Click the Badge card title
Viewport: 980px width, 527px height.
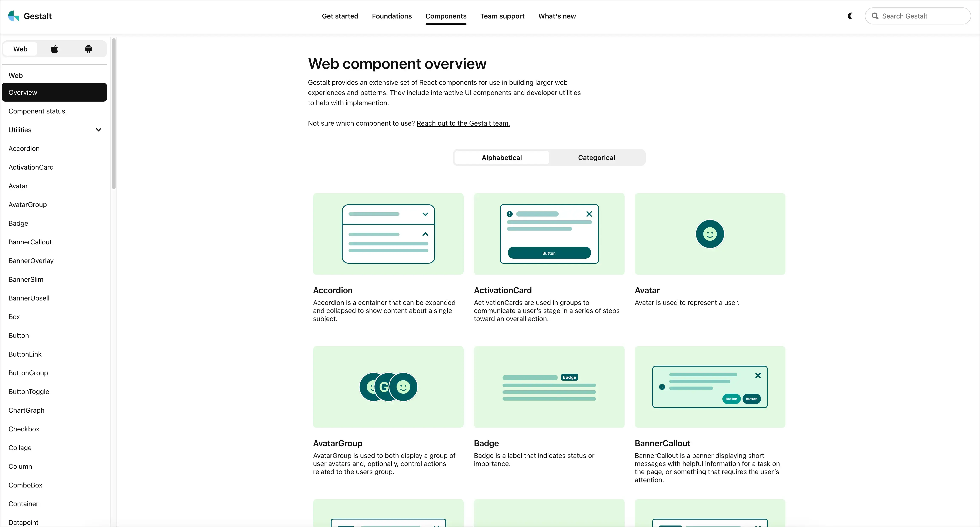pos(486,443)
